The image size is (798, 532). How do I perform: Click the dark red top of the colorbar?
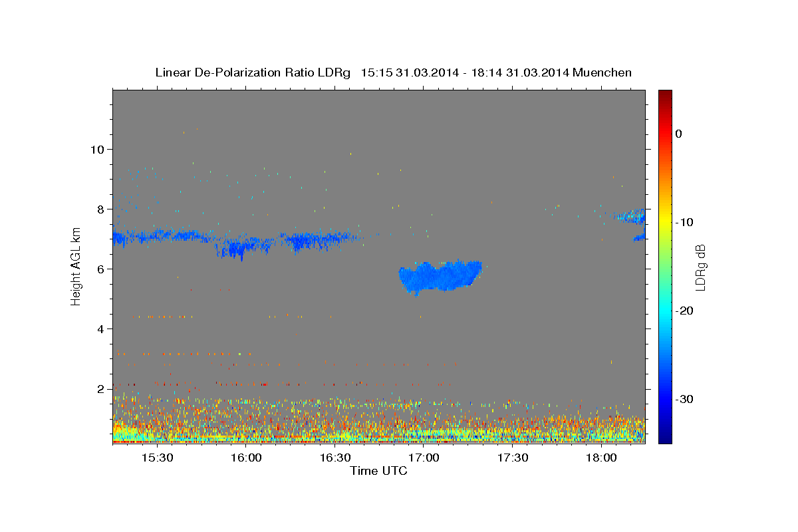pyautogui.click(x=665, y=96)
